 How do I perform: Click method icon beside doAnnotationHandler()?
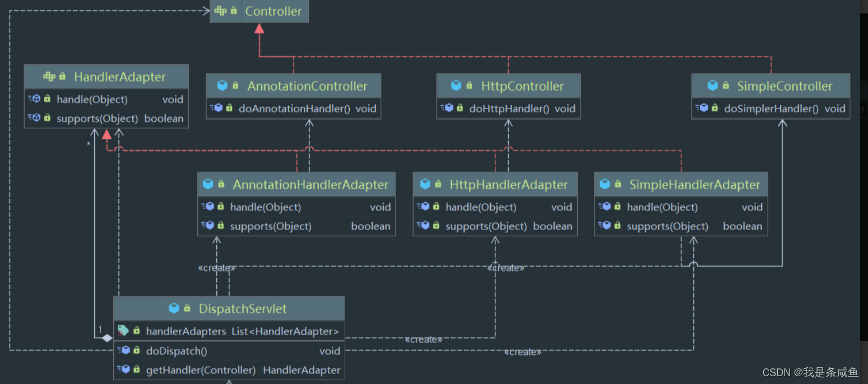[216, 108]
